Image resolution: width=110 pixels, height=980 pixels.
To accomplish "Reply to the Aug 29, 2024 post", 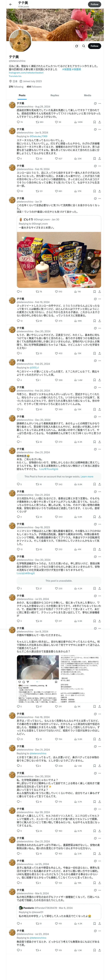I will (x=18, y=122).
